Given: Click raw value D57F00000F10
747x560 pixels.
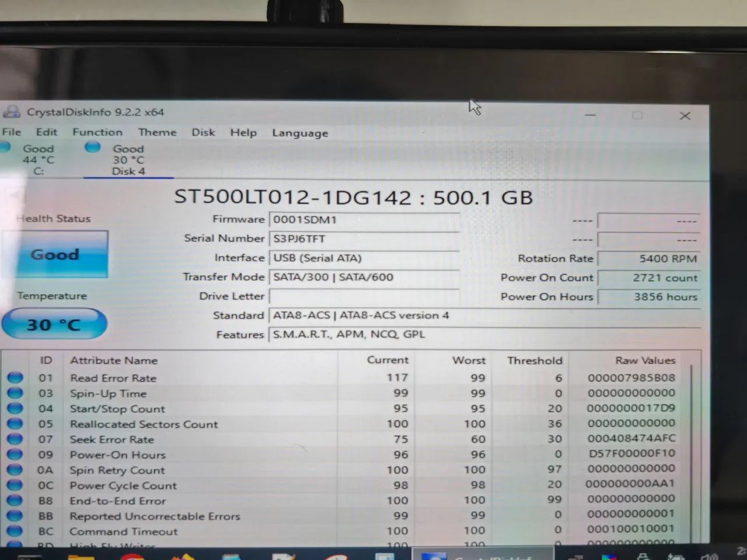Looking at the screenshot, I should (x=631, y=453).
